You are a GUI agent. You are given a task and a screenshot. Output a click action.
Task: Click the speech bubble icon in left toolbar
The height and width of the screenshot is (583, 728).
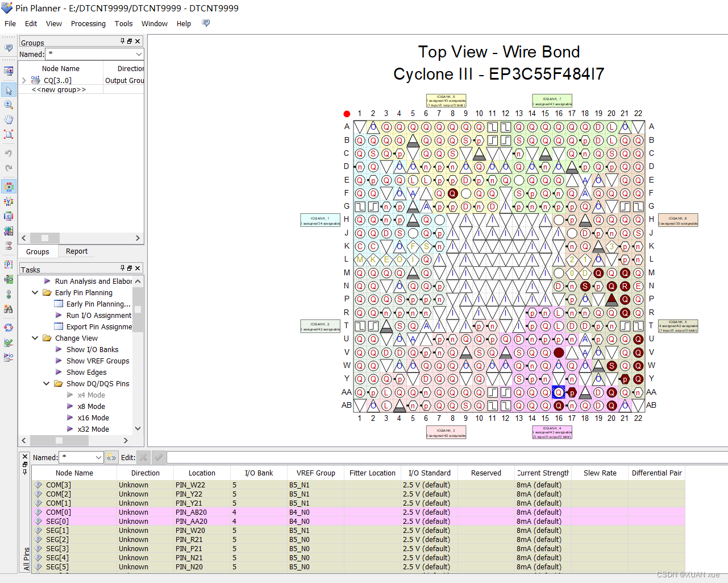(x=9, y=48)
